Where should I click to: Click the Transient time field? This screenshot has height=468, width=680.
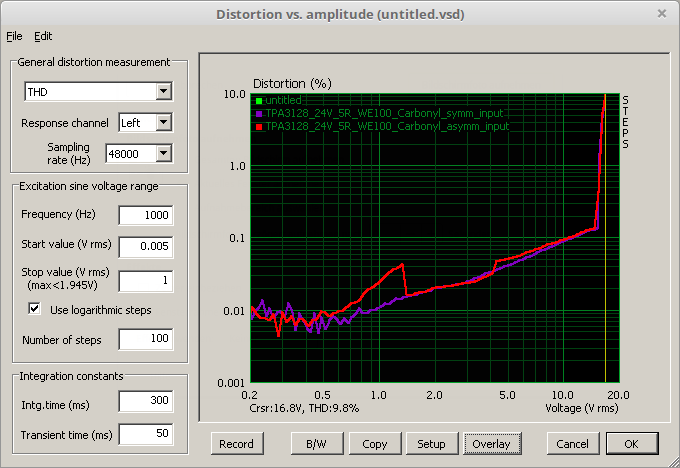(x=145, y=434)
